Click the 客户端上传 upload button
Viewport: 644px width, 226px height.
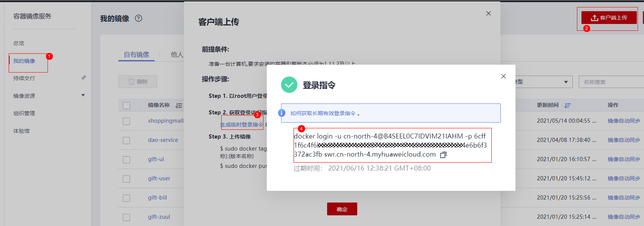(609, 18)
